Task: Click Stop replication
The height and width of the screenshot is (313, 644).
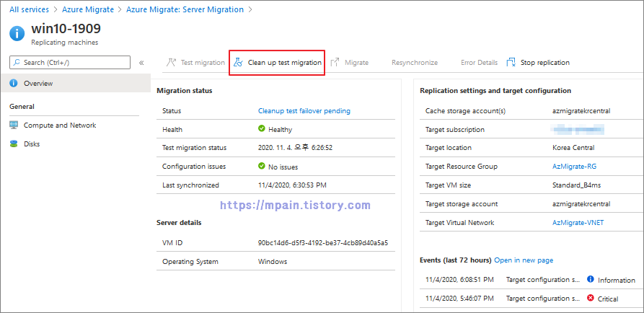Action: [538, 63]
